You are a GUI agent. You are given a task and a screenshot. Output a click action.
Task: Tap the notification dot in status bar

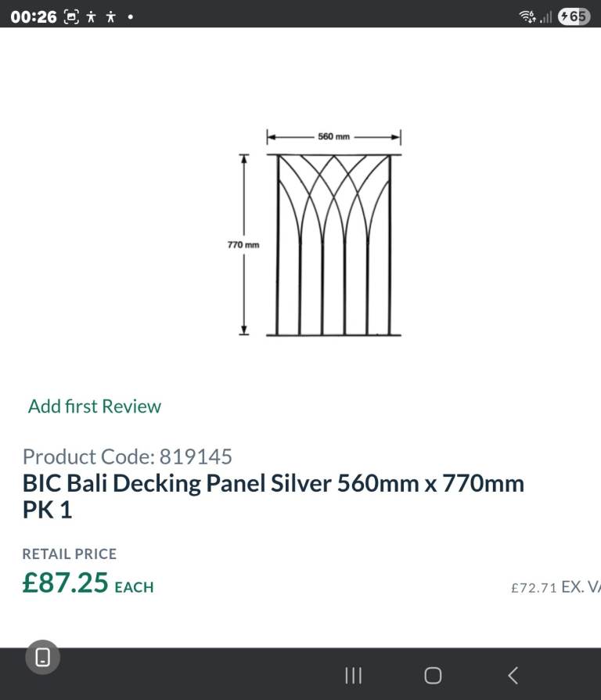[130, 16]
